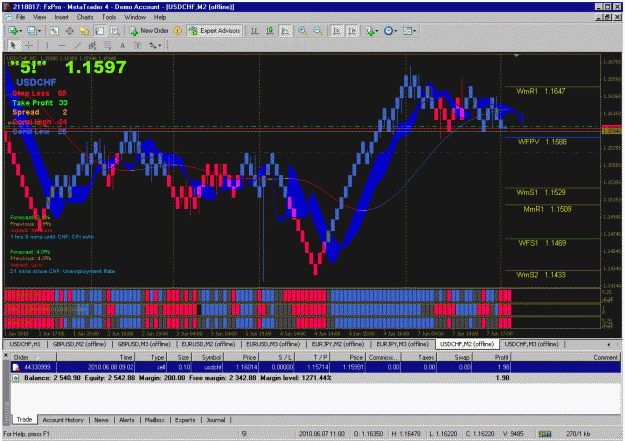Switch chart to line chart

click(x=285, y=31)
